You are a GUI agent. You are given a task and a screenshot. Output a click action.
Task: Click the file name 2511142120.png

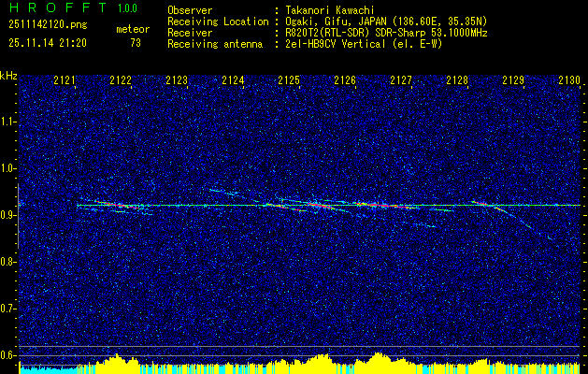click(48, 25)
